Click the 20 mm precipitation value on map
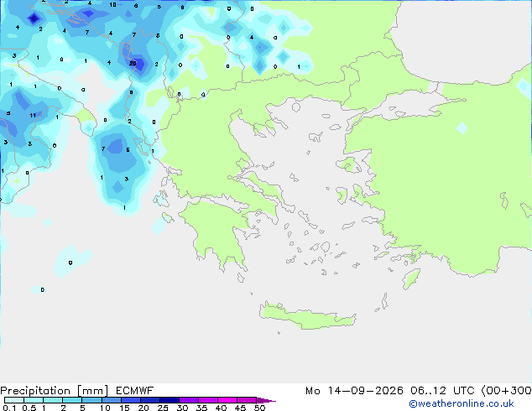532x411 pixels. coord(133,63)
